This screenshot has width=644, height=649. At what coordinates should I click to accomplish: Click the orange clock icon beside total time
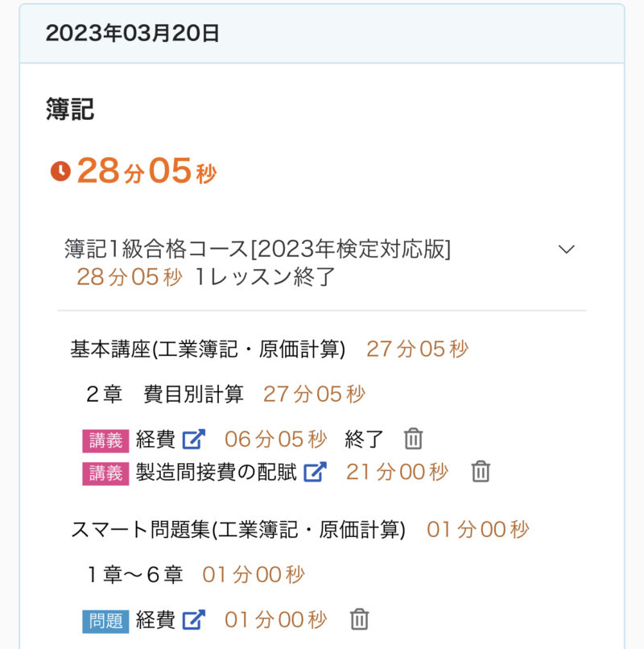(x=60, y=171)
